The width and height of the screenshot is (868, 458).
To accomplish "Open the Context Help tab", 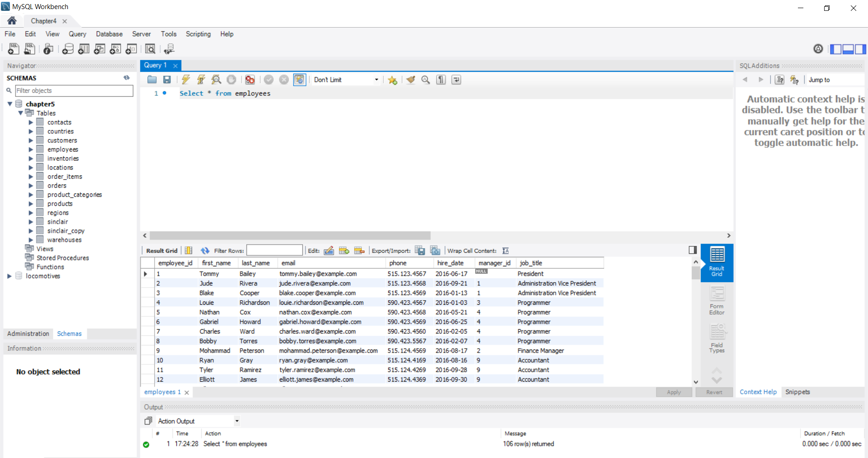I will point(758,392).
